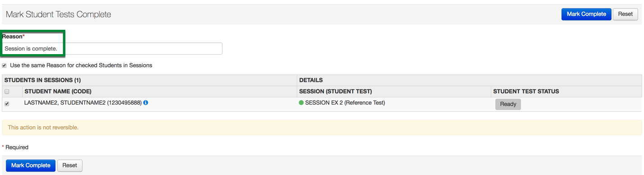The image size is (644, 175).
Task: Click the bottom Reset button
Action: pyautogui.click(x=70, y=166)
